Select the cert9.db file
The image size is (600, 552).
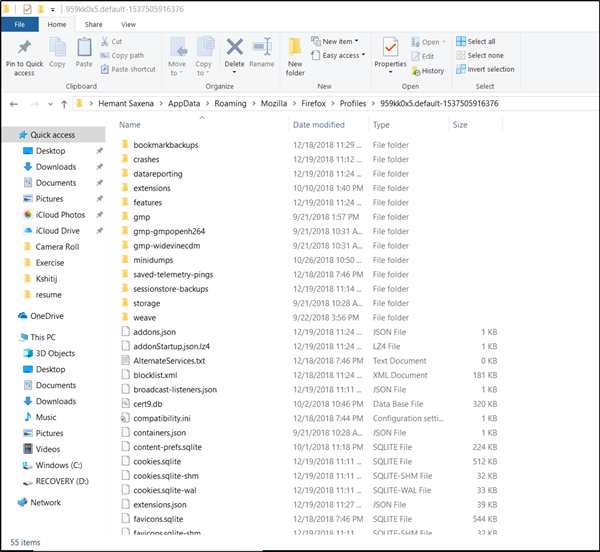148,404
